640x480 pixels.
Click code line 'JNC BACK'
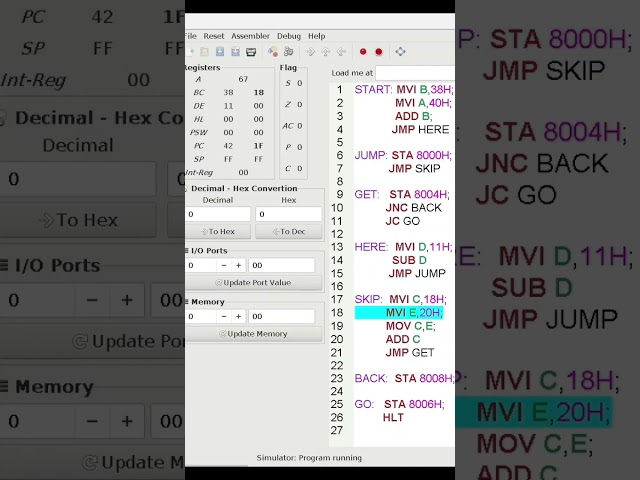tap(413, 208)
